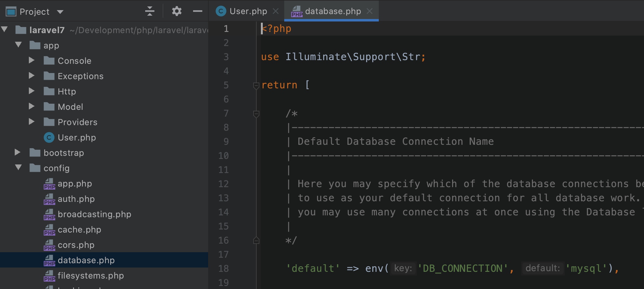Click the 'default' array key on line 18

pos(313,268)
